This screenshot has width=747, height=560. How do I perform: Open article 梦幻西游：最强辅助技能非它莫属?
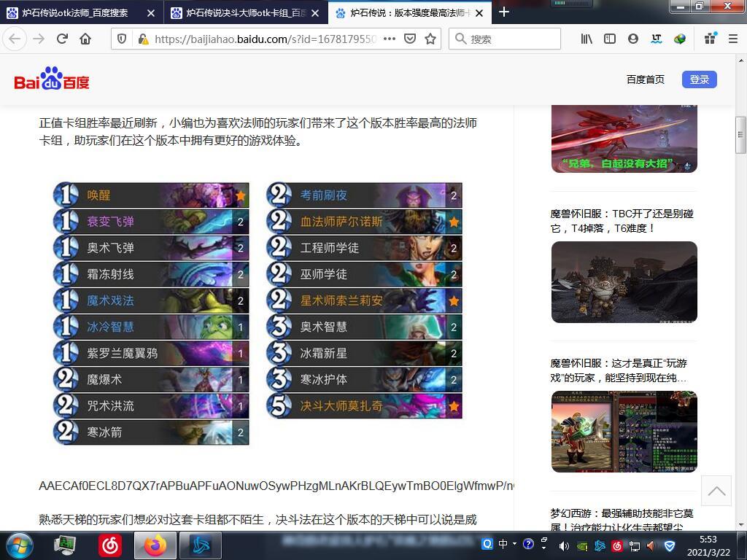click(x=622, y=519)
